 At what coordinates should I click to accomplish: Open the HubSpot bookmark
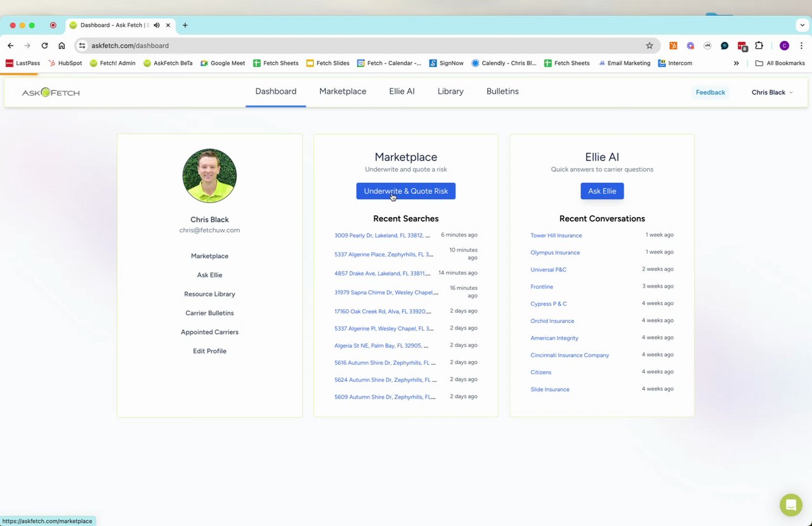65,63
